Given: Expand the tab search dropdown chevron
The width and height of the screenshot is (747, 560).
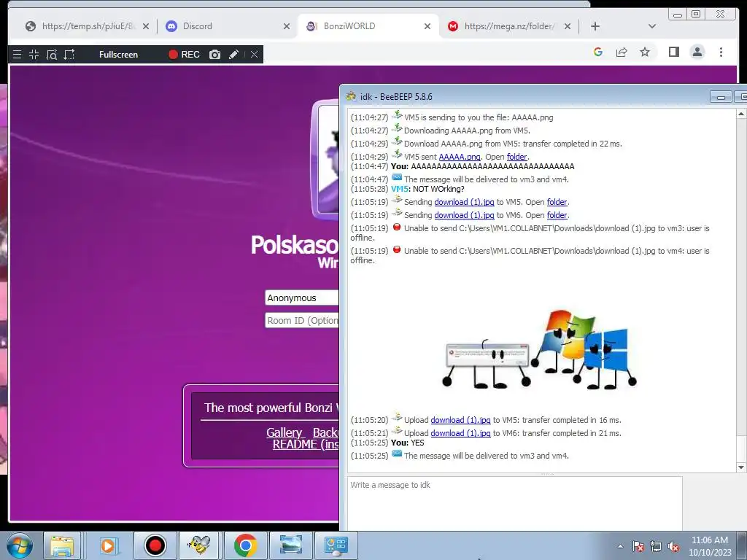Looking at the screenshot, I should tap(652, 26).
